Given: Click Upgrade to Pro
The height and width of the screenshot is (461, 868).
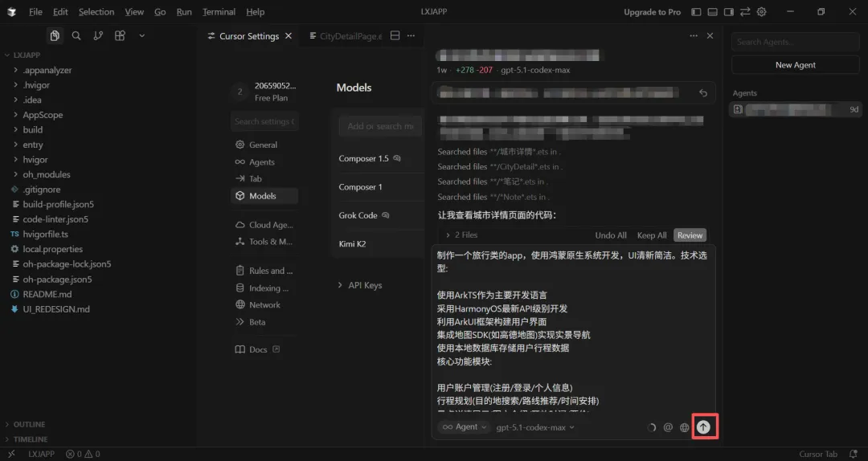Looking at the screenshot, I should pyautogui.click(x=652, y=11).
